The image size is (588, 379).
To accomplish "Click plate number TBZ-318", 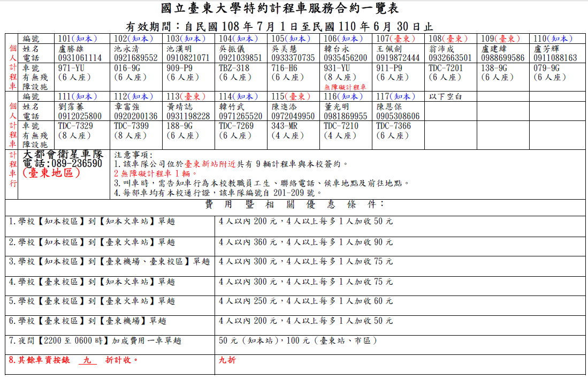I will (x=234, y=69).
